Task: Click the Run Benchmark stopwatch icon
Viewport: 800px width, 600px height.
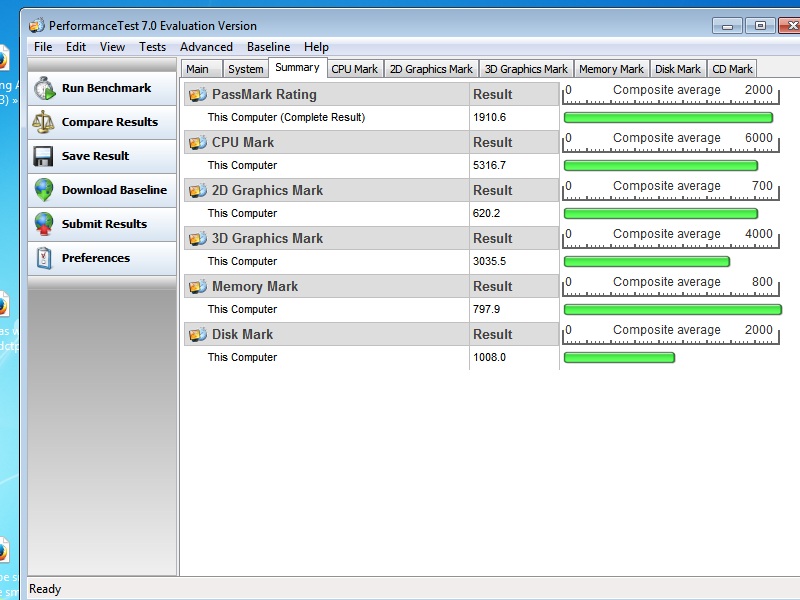Action: 44,88
